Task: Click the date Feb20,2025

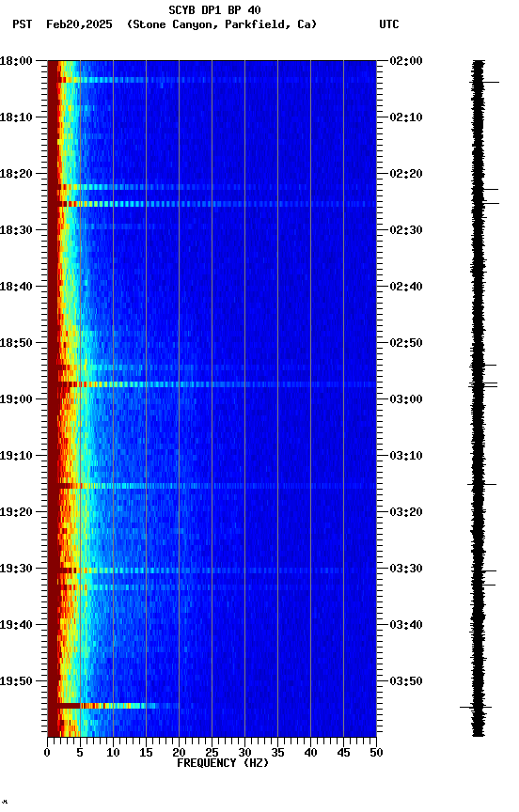Action: pos(79,24)
